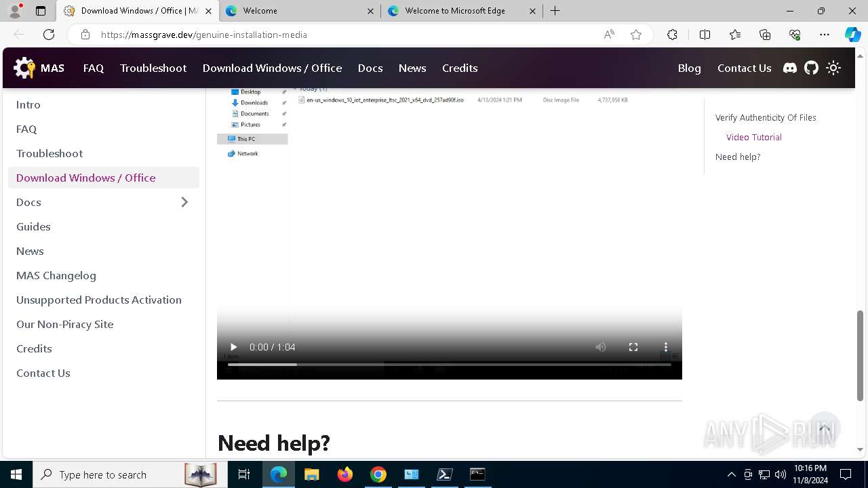Toggle the light/dark theme sun icon

click(x=833, y=68)
